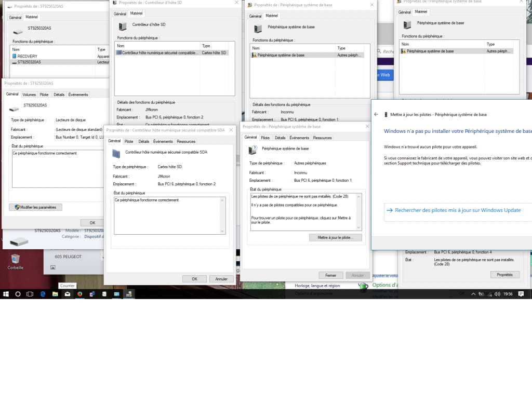The height and width of the screenshot is (405, 532).
Task: Click the clock showing 19:56
Action: 508,294
